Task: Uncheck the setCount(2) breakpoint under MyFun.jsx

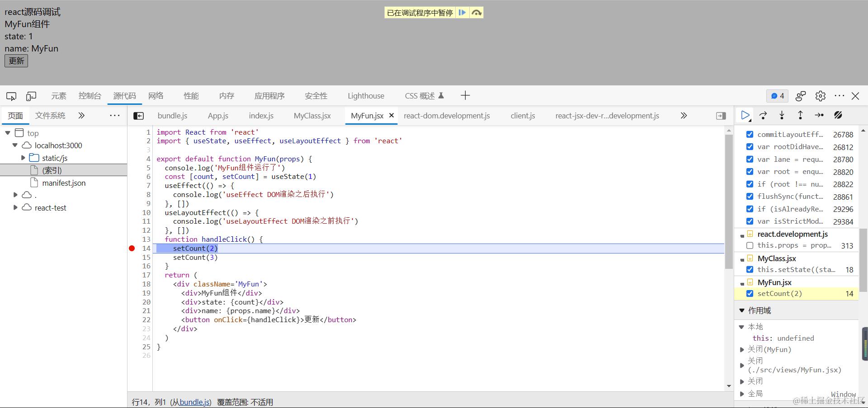Action: [750, 293]
